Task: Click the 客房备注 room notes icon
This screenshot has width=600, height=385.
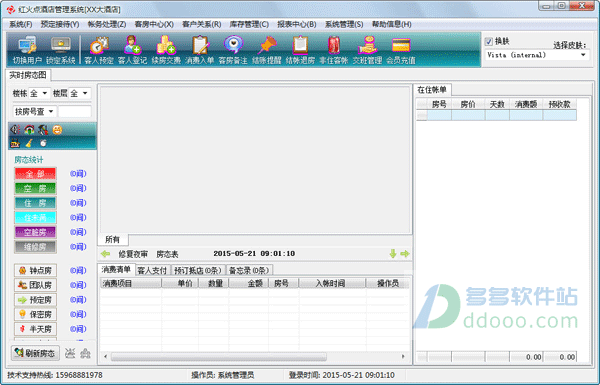Action: (233, 50)
